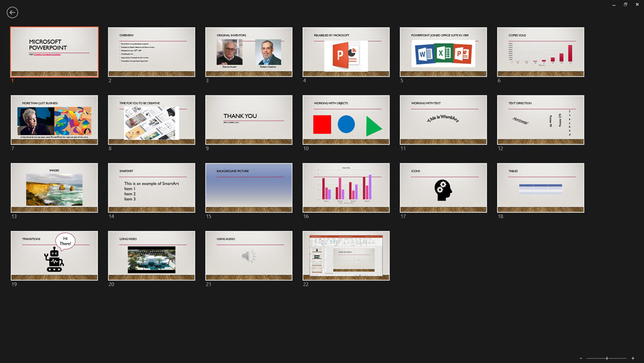Select the Working with Objects slide
Image resolution: width=644 pixels, height=363 pixels.
click(x=346, y=120)
